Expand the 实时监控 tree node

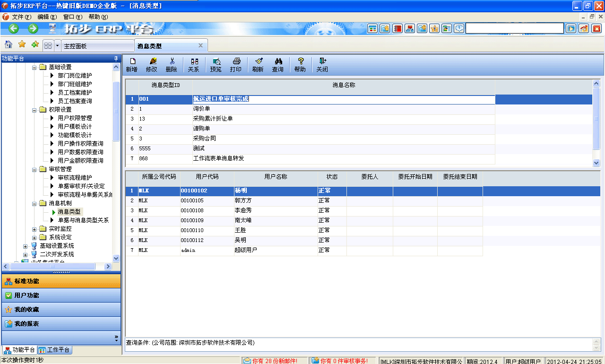[x=33, y=228]
